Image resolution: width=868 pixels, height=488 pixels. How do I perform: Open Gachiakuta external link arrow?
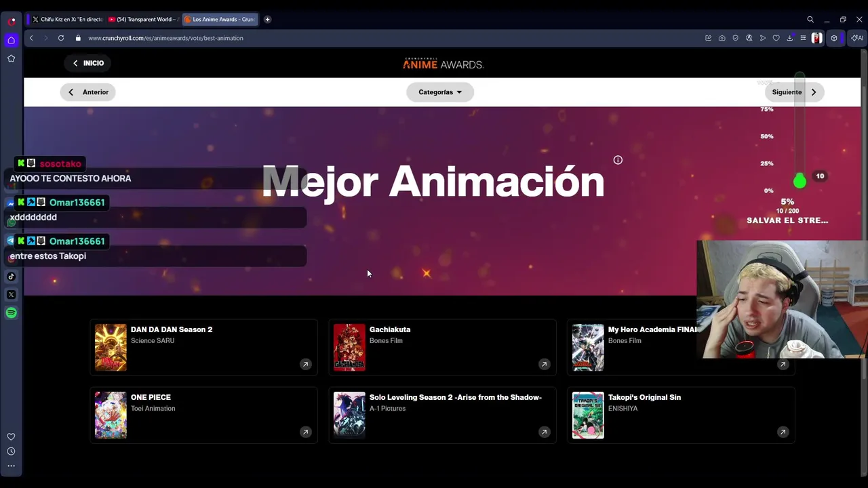(544, 365)
